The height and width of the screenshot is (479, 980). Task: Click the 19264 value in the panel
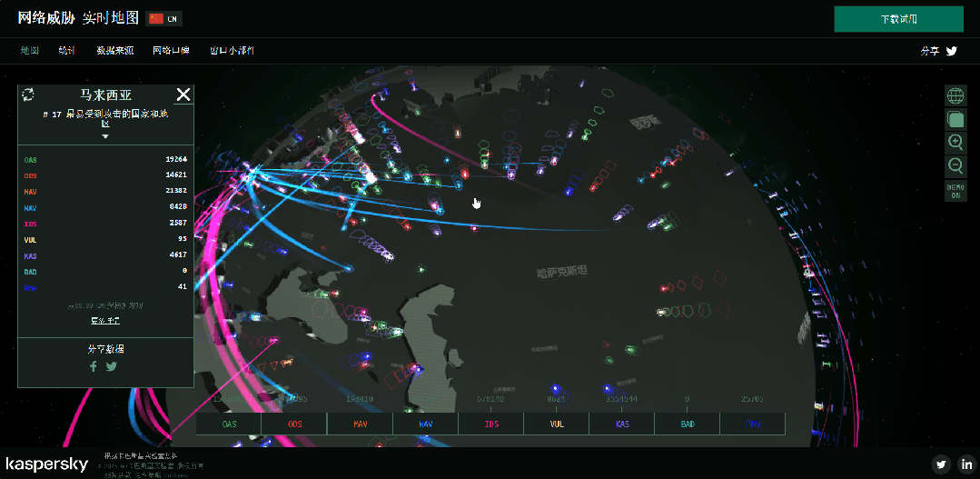click(x=177, y=159)
